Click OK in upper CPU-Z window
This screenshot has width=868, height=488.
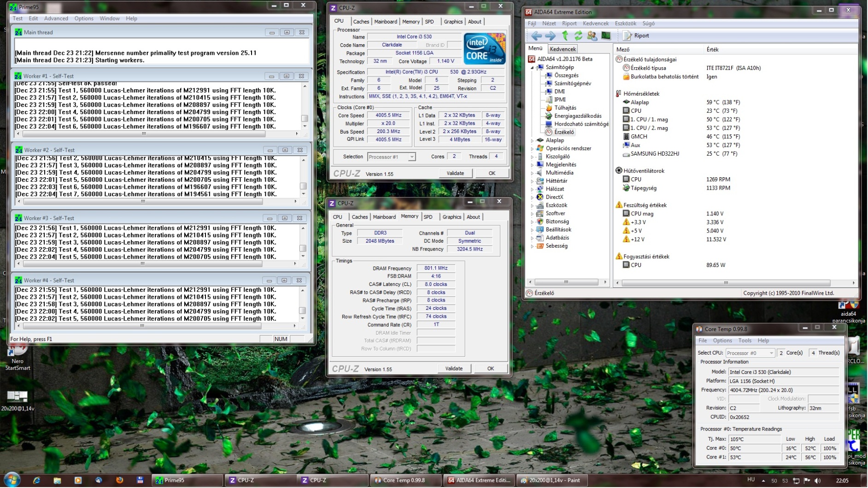click(x=492, y=174)
